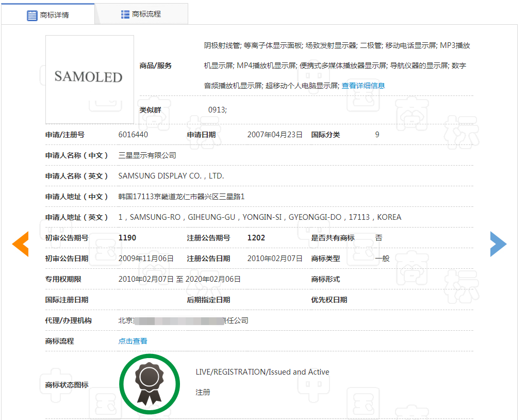This screenshot has height=420, width=527.
Task: Go to next trademark with blue arrow
Action: 498,244
